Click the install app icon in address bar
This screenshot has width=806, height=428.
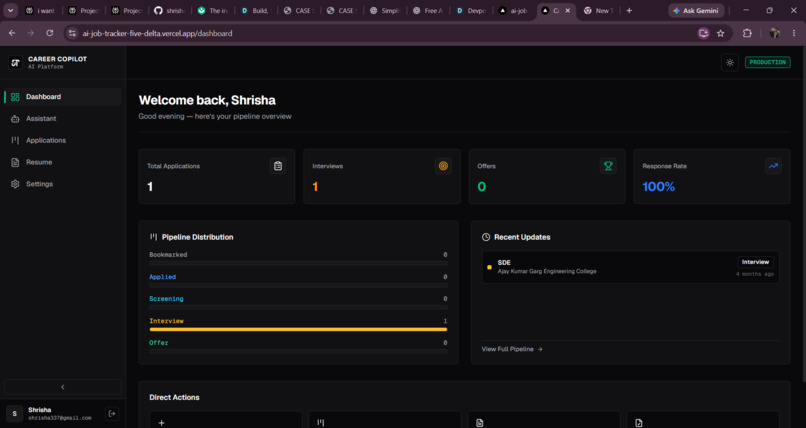pos(703,33)
